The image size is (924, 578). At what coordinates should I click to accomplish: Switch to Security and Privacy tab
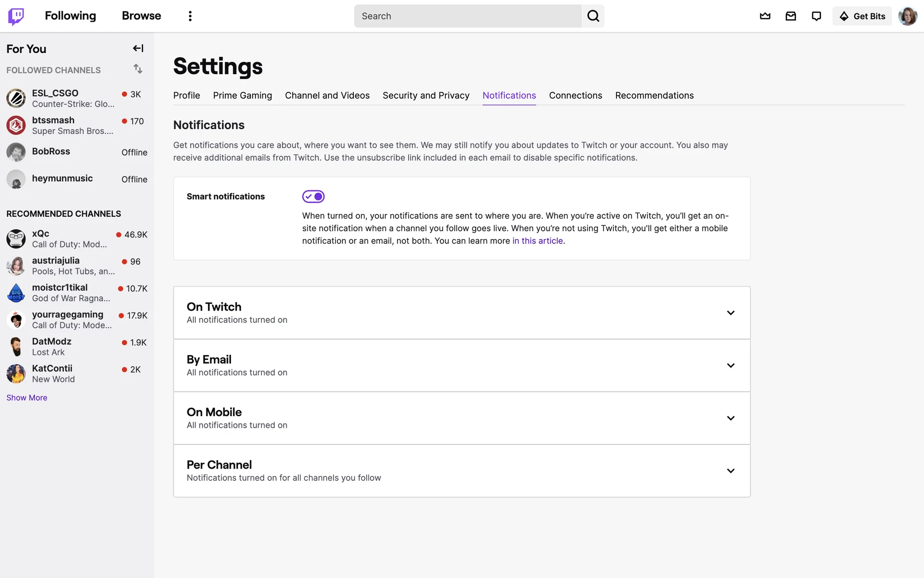click(x=425, y=95)
